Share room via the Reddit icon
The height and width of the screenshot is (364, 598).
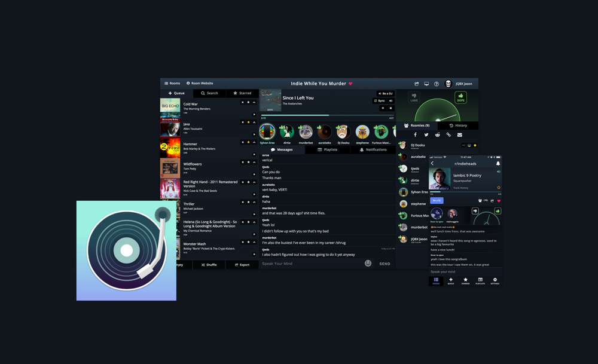tap(437, 135)
